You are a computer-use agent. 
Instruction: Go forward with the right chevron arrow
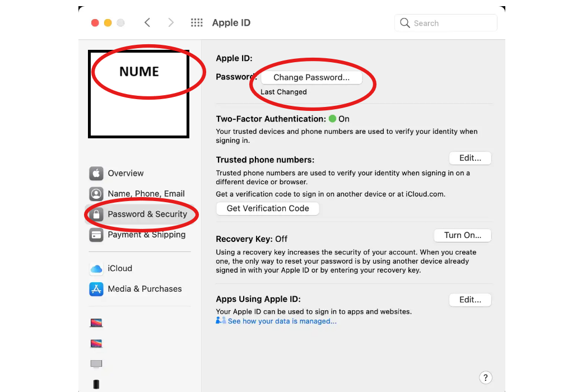pos(171,22)
